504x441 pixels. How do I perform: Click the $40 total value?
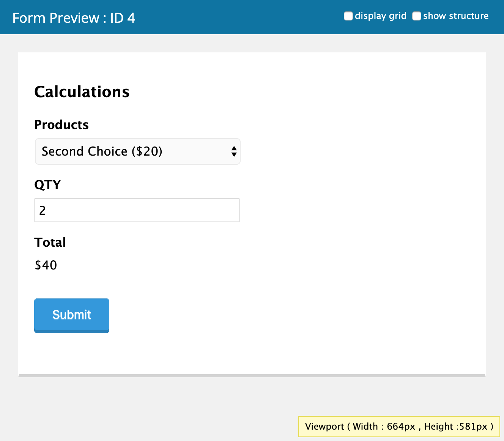coord(46,265)
